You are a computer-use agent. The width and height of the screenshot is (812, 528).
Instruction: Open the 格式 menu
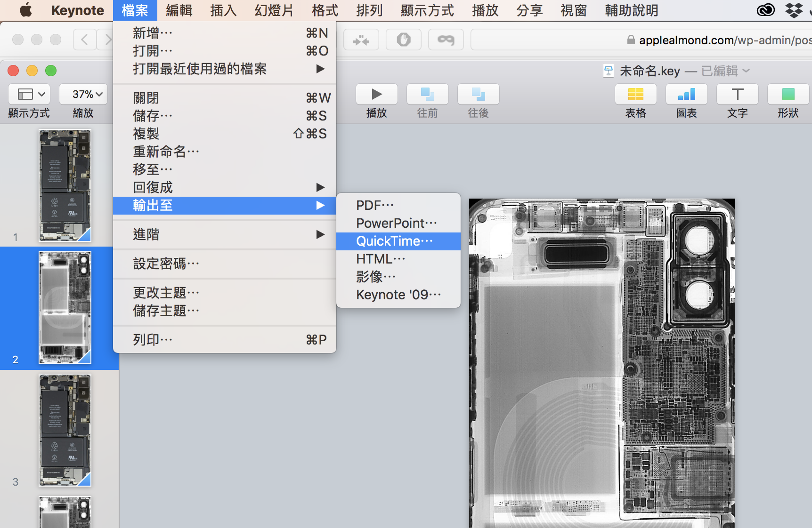(325, 10)
